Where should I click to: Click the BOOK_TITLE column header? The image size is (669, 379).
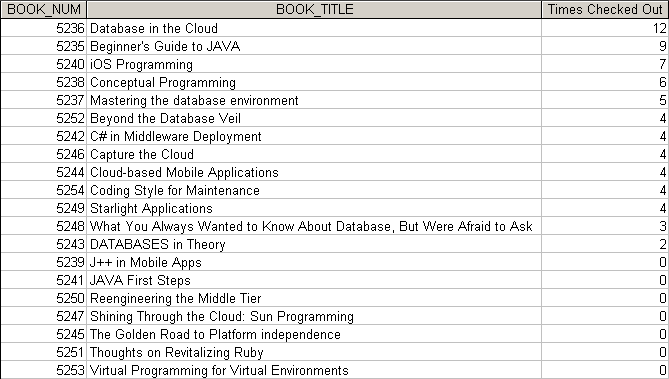(314, 9)
